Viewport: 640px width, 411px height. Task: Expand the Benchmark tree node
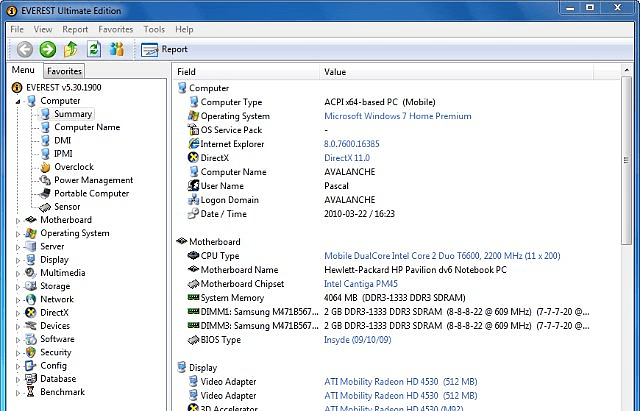[17, 392]
